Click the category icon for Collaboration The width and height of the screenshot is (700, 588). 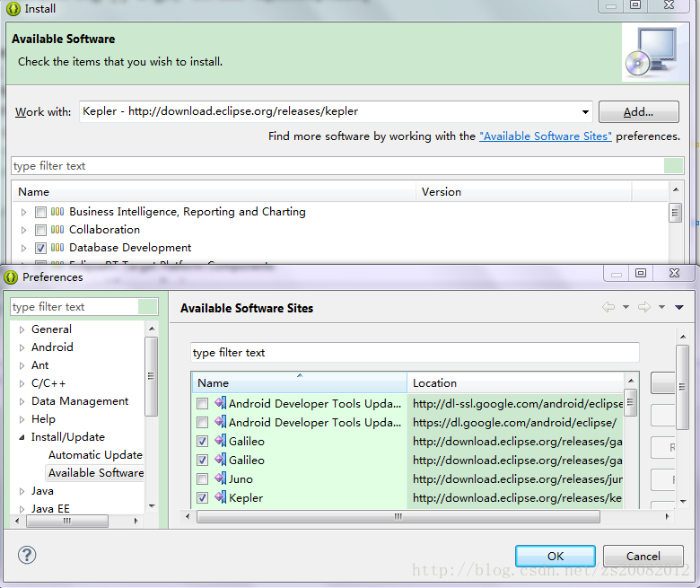tap(57, 230)
